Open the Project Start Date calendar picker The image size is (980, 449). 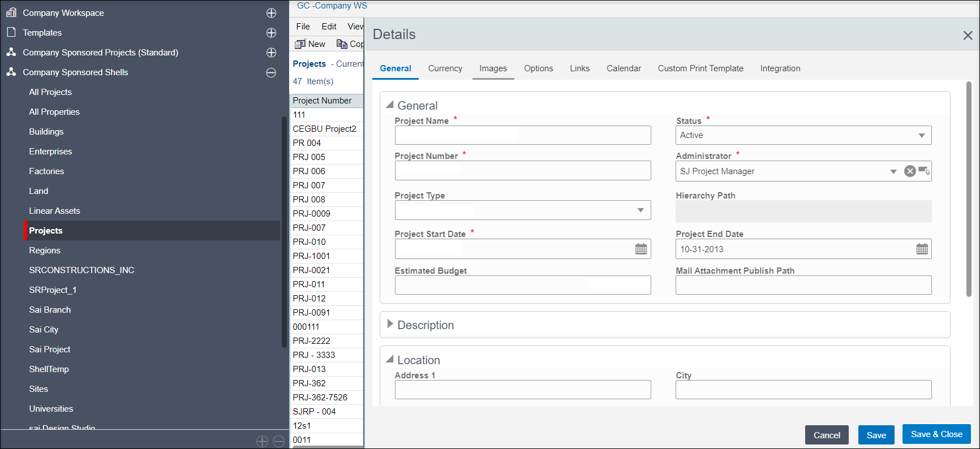coord(641,249)
